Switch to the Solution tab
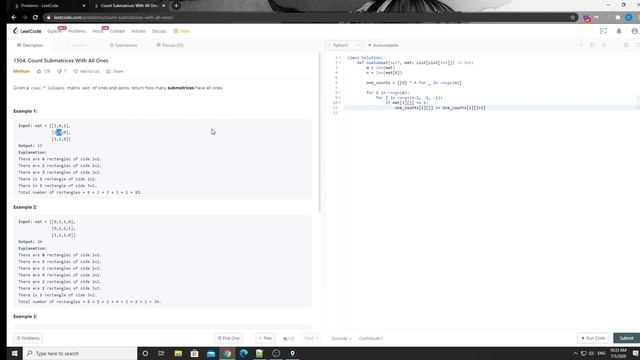 (x=77, y=45)
